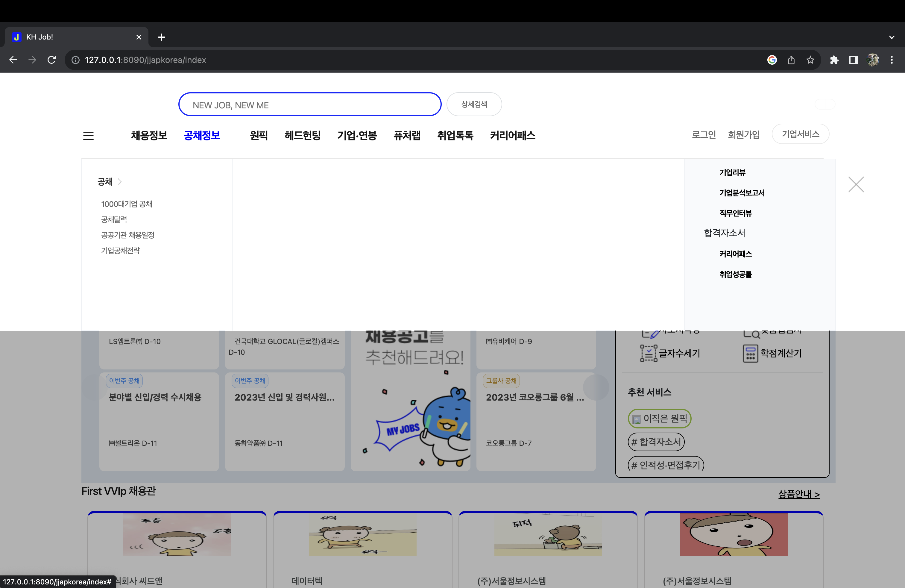Switch the toggle beside the search bar
Image resolution: width=905 pixels, height=588 pixels.
click(824, 104)
